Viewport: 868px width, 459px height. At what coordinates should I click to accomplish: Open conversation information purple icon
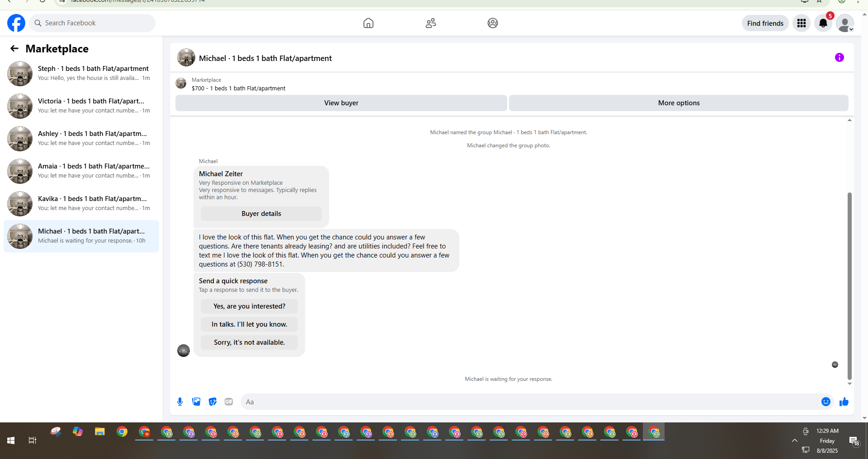pos(840,57)
